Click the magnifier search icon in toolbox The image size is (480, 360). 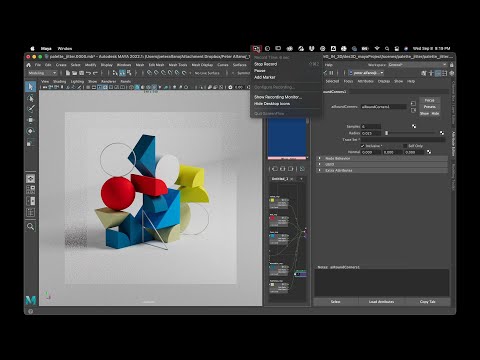[30, 227]
